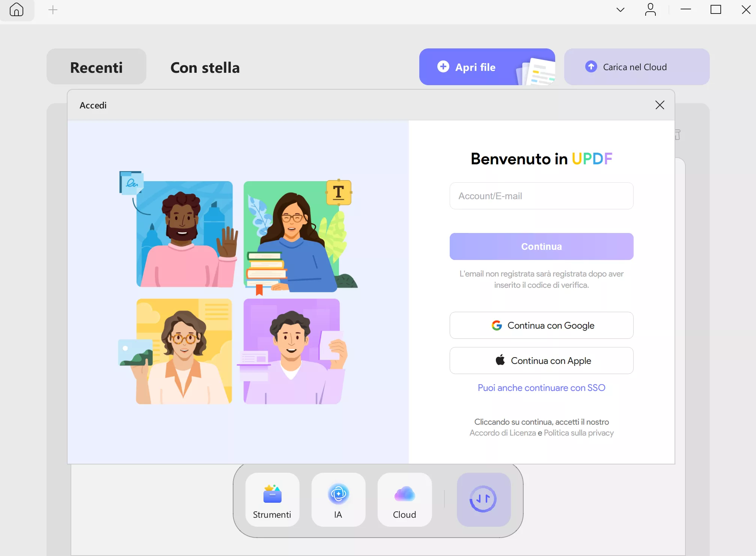Close the Accedi login dialog
The image size is (756, 556).
[x=660, y=105]
